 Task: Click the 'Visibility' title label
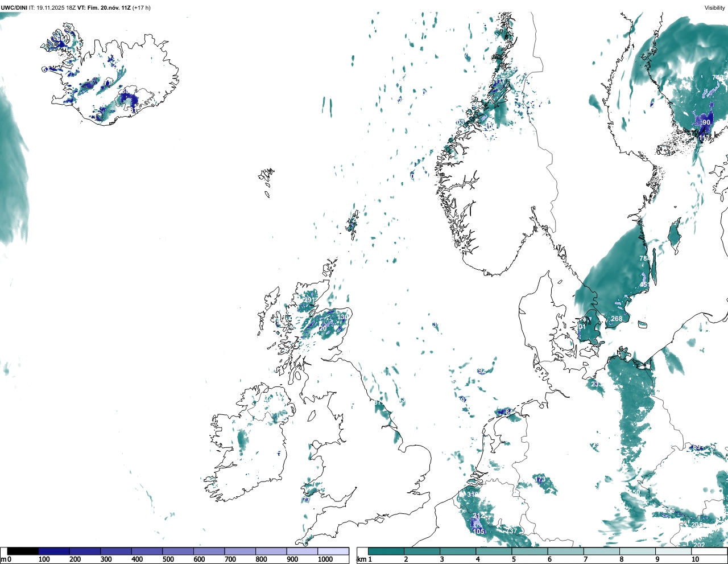tap(714, 7)
